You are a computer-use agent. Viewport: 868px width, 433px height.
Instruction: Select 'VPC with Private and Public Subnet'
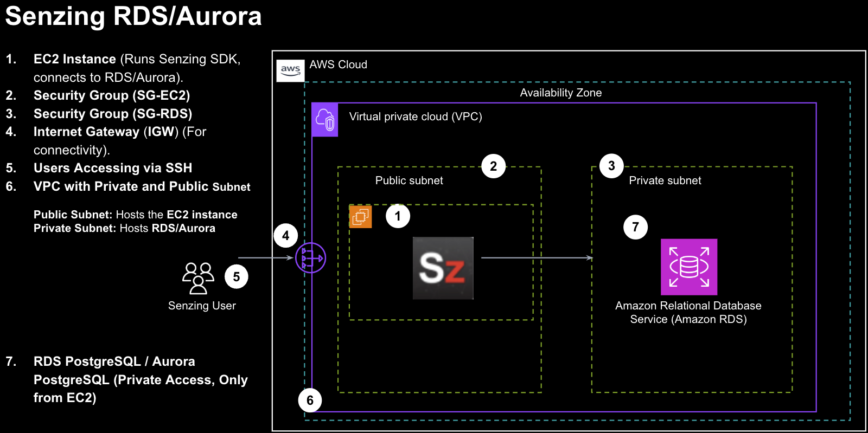coord(142,186)
